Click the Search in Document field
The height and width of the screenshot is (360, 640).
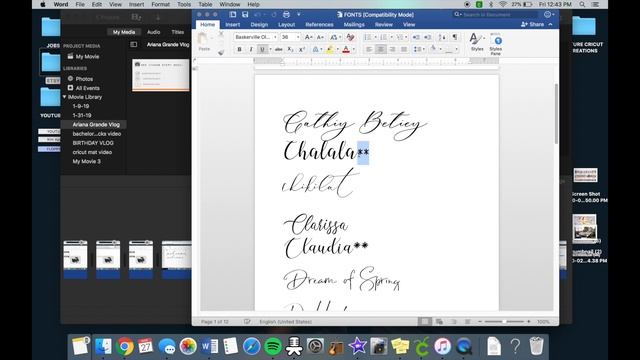(x=495, y=14)
